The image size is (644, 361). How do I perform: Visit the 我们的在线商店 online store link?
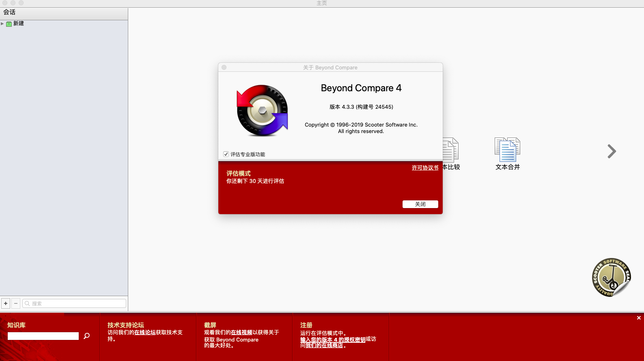pos(324,346)
